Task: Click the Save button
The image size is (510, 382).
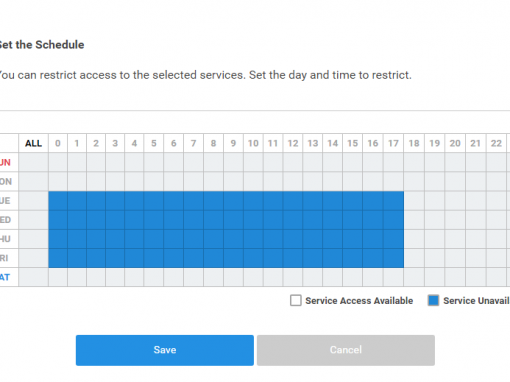Action: click(x=165, y=350)
